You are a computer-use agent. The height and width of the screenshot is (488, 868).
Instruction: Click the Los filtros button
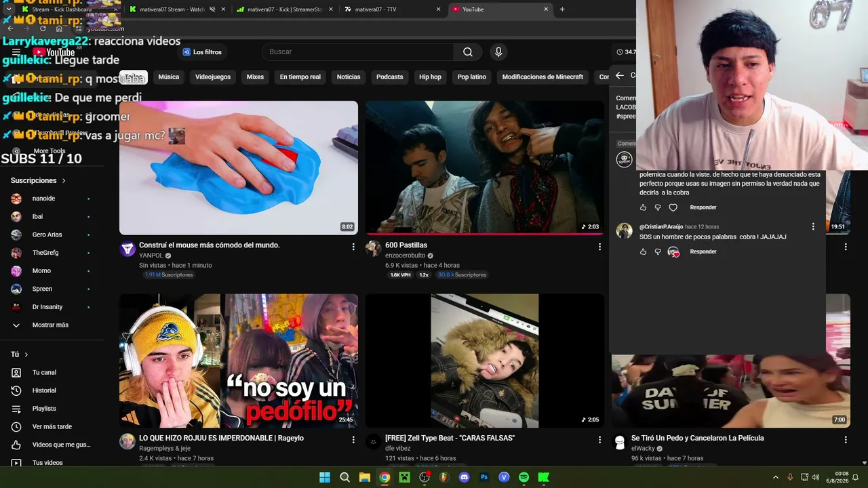pos(202,52)
